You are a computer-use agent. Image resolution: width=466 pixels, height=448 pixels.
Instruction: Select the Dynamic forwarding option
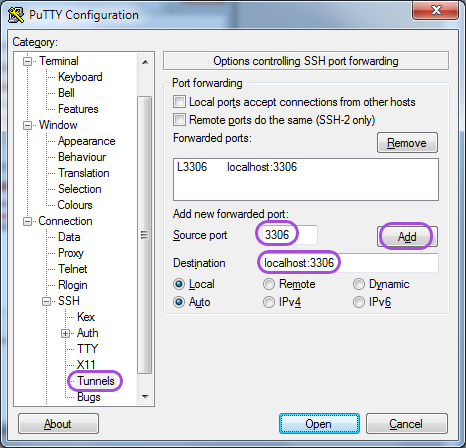coord(359,284)
